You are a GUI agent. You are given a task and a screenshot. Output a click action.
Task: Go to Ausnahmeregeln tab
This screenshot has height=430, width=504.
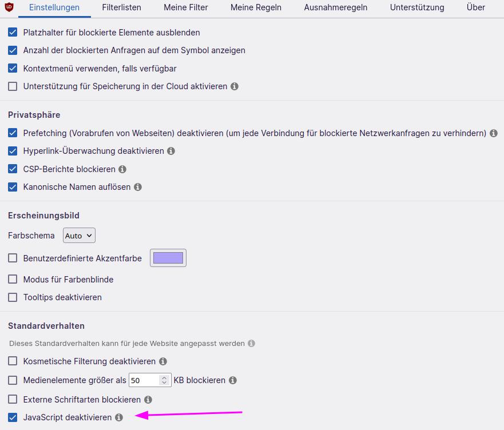pos(336,7)
